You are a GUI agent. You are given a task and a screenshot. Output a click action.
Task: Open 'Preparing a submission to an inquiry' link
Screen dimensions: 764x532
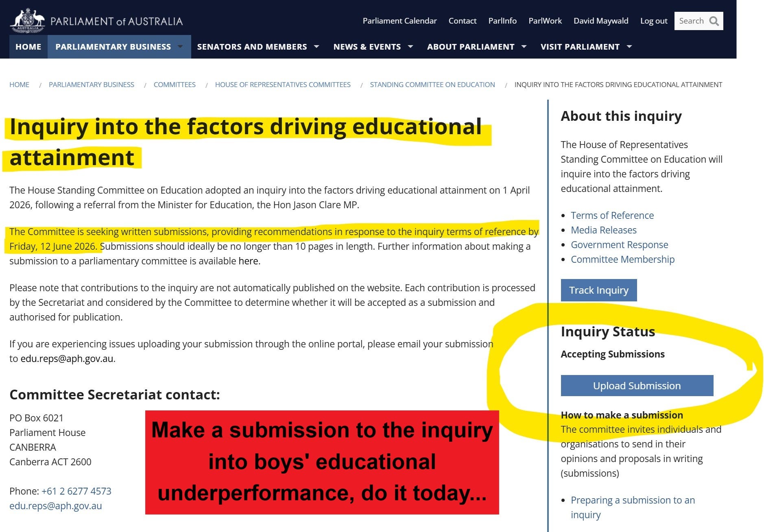(x=633, y=508)
